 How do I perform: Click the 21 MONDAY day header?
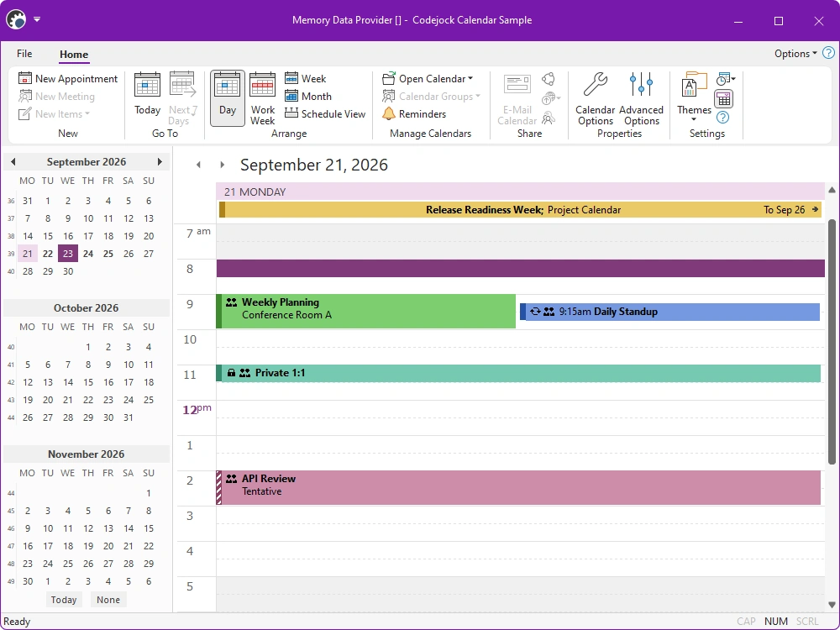(x=520, y=192)
